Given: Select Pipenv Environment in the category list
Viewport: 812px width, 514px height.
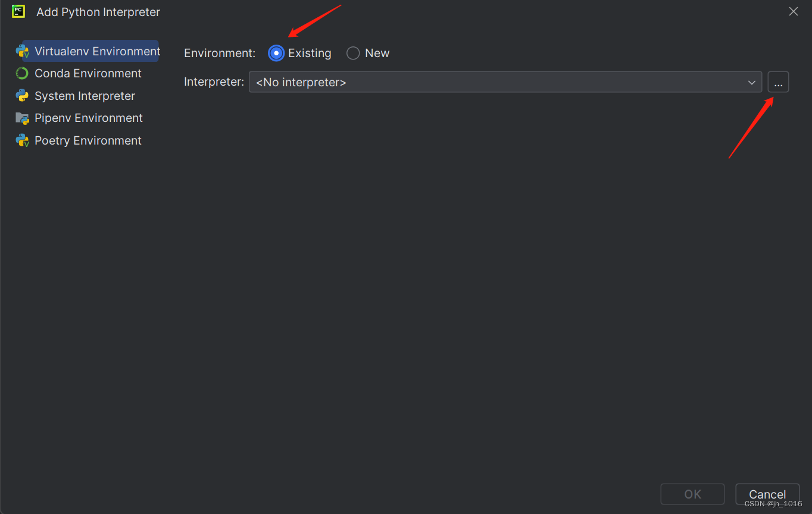Looking at the screenshot, I should [x=89, y=118].
